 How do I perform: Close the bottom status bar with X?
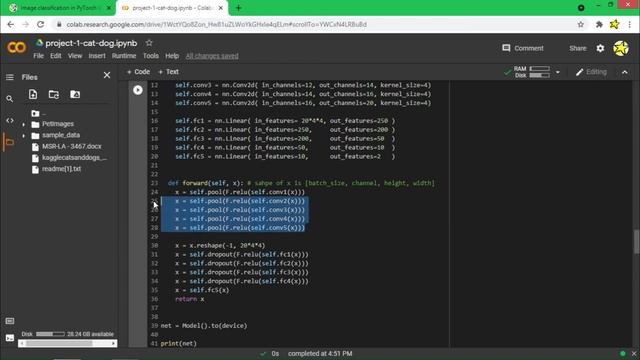click(x=634, y=353)
